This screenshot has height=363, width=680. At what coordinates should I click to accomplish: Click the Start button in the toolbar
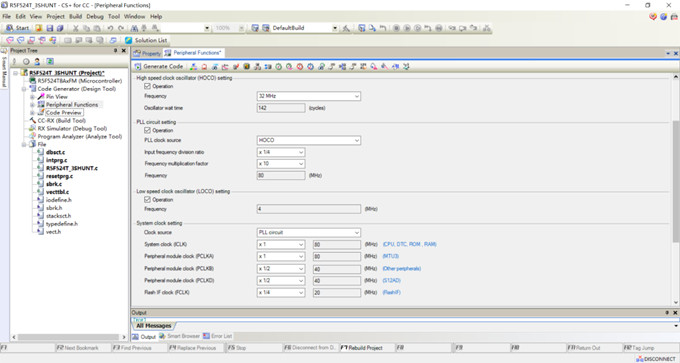17,28
